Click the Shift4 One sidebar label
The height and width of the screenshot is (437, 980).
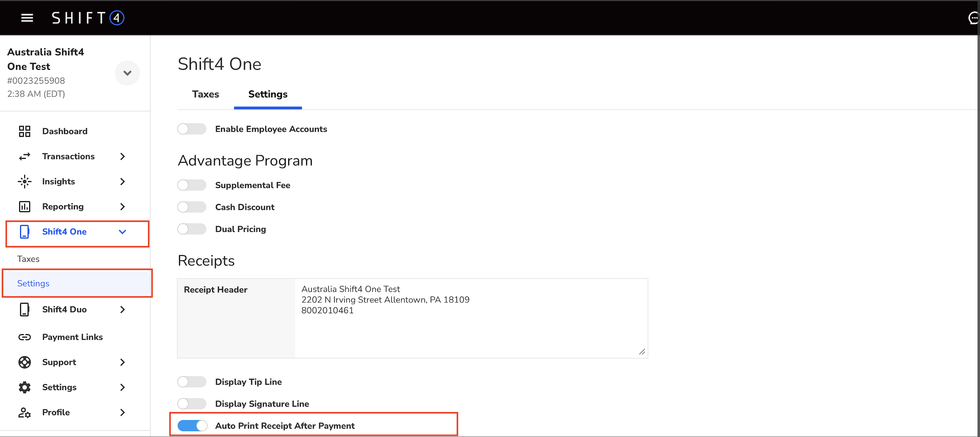(64, 232)
